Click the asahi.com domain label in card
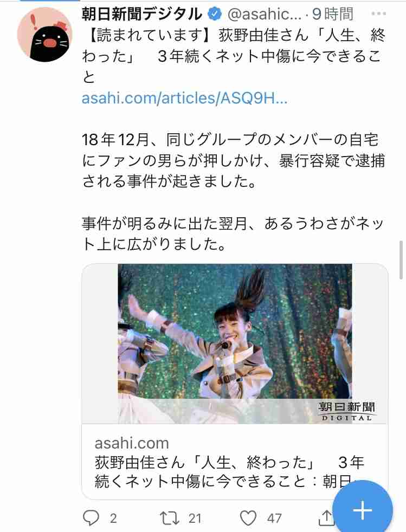Image resolution: width=406 pixels, height=532 pixels. 132,443
